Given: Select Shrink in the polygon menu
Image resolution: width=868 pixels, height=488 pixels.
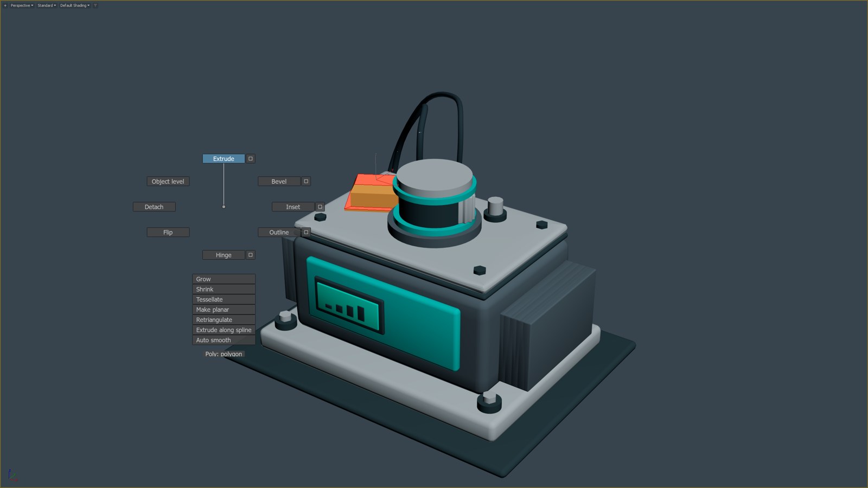Looking at the screenshot, I should point(224,290).
